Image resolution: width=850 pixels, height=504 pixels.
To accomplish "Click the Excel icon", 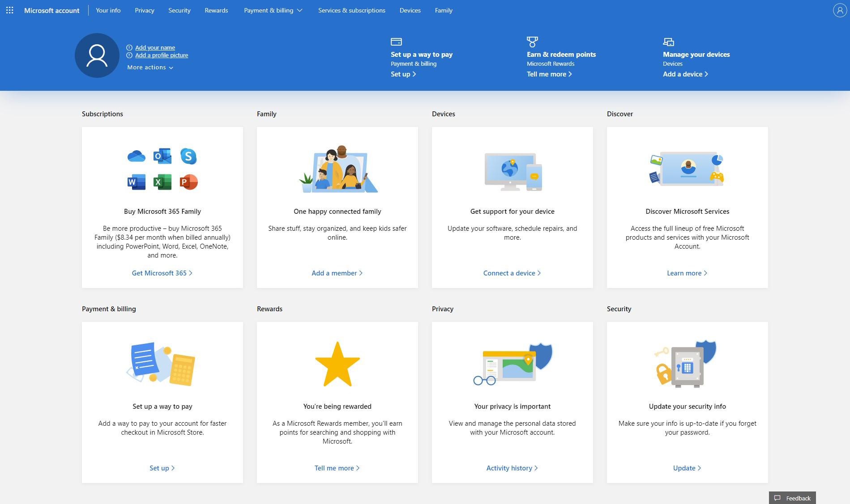I will 162,182.
